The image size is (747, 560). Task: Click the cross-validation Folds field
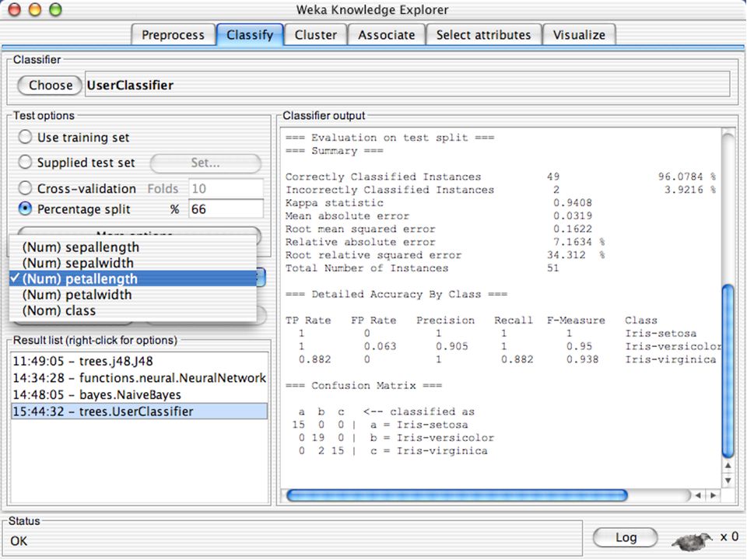point(226,188)
